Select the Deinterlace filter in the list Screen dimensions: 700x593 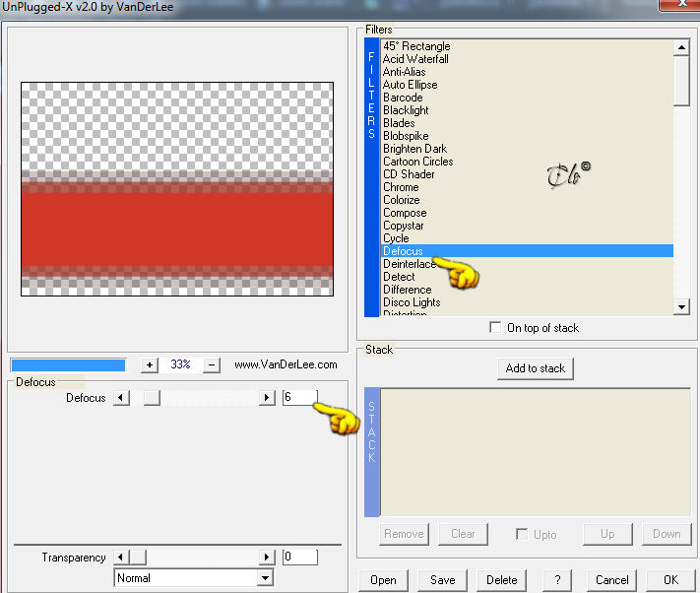[527, 264]
